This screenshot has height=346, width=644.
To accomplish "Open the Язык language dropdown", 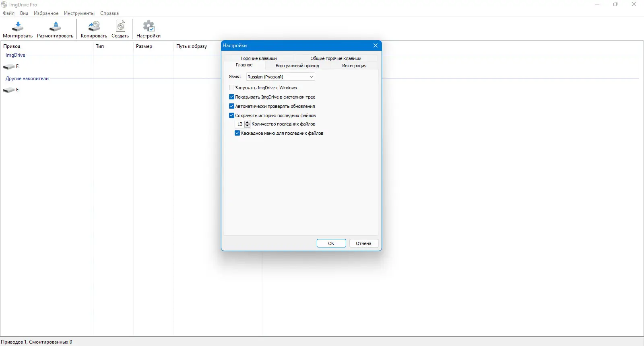I will pos(281,77).
